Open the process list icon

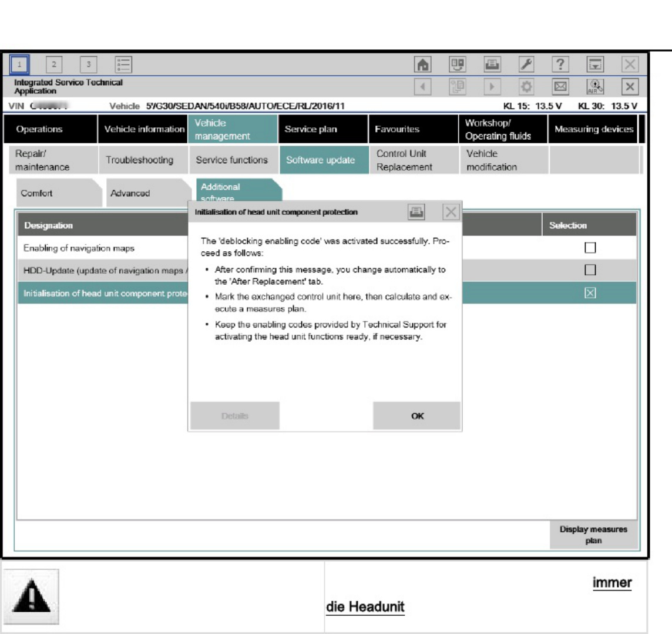coord(123,65)
